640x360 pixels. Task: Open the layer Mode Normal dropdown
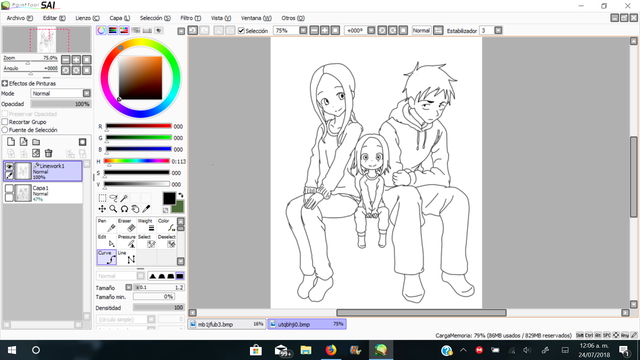pos(87,93)
